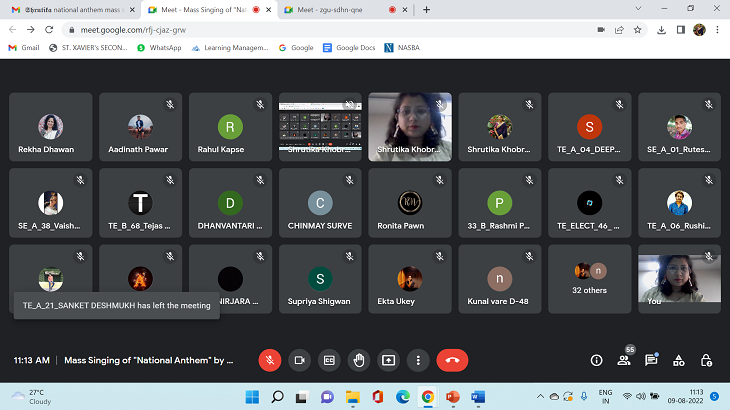
Task: Open the Activities panel
Action: coord(679,360)
